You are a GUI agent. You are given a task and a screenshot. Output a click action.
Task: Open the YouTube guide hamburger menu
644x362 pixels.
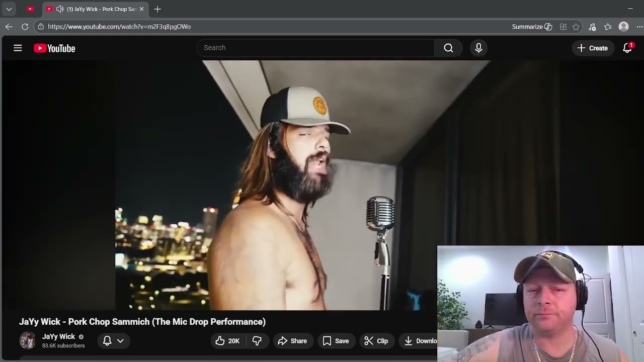[18, 48]
